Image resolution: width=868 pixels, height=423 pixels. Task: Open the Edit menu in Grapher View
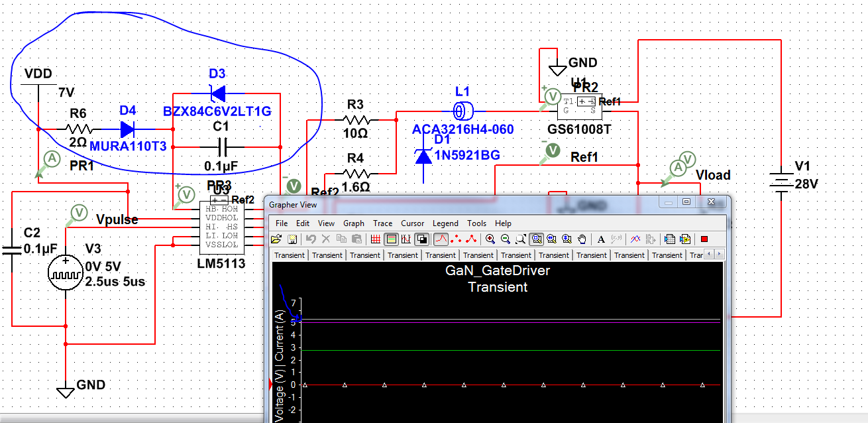click(303, 223)
